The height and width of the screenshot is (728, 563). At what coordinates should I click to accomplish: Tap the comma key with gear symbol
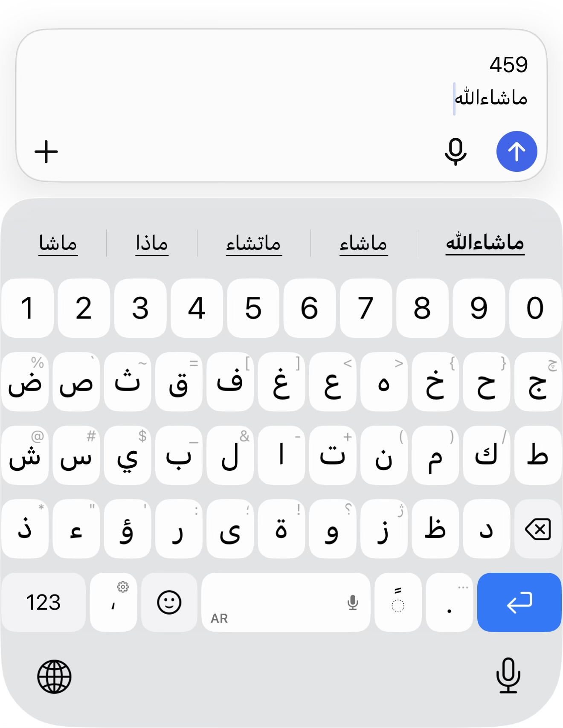click(113, 602)
